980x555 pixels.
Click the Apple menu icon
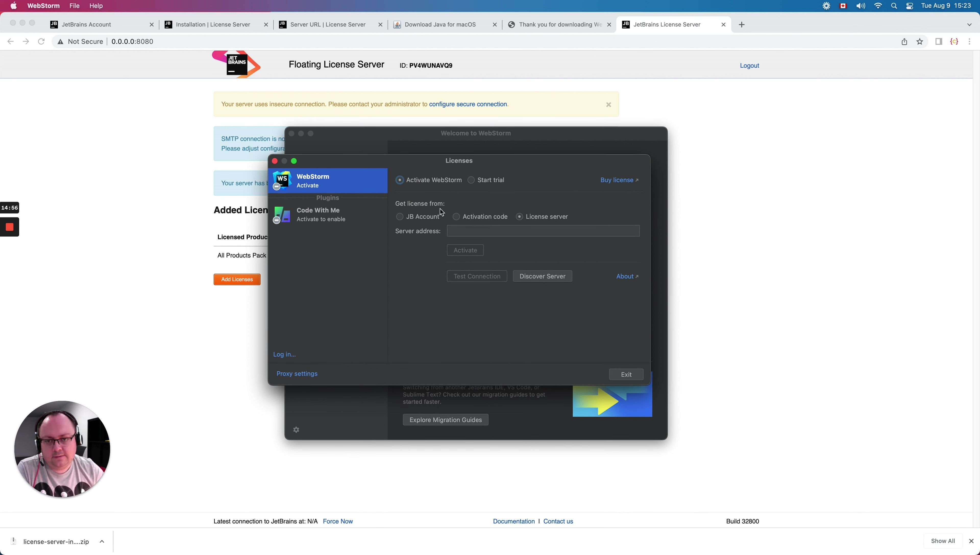point(13,6)
